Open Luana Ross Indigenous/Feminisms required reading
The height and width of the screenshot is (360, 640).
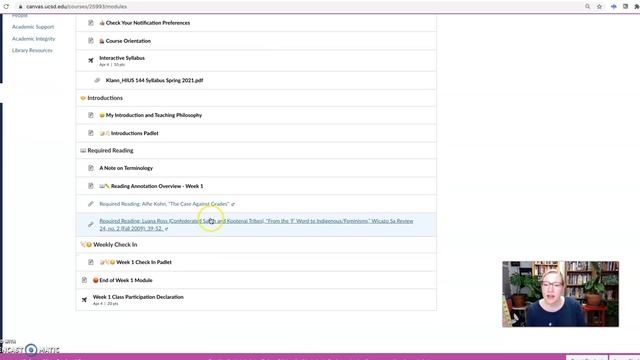(256, 224)
